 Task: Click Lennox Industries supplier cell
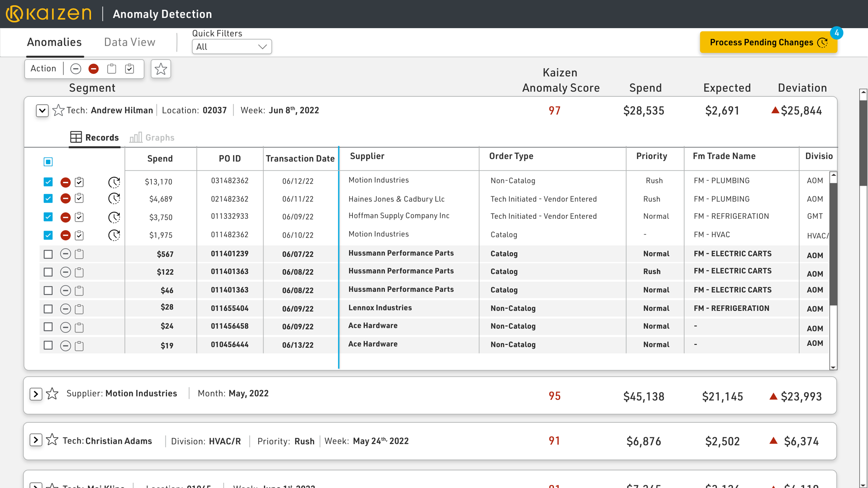[x=380, y=308]
